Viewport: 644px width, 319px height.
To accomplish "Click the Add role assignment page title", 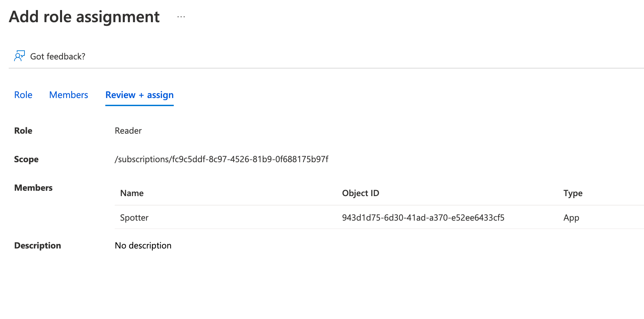I will point(84,17).
